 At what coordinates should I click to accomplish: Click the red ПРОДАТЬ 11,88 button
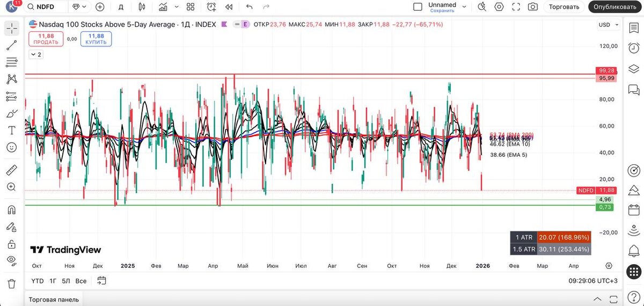pyautogui.click(x=46, y=39)
